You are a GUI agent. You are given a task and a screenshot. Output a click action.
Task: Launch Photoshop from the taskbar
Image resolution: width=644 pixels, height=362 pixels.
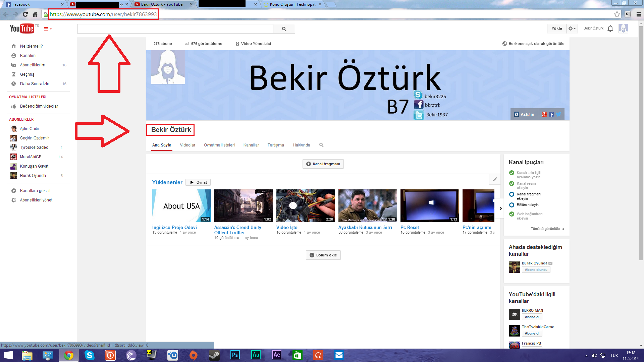pyautogui.click(x=235, y=355)
